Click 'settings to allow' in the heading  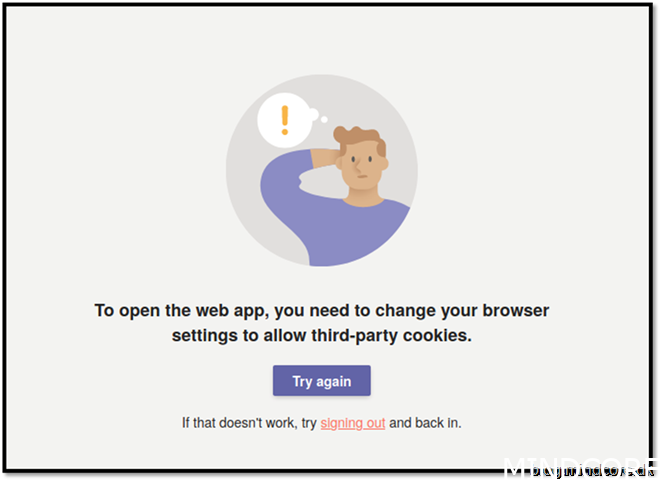pos(239,336)
